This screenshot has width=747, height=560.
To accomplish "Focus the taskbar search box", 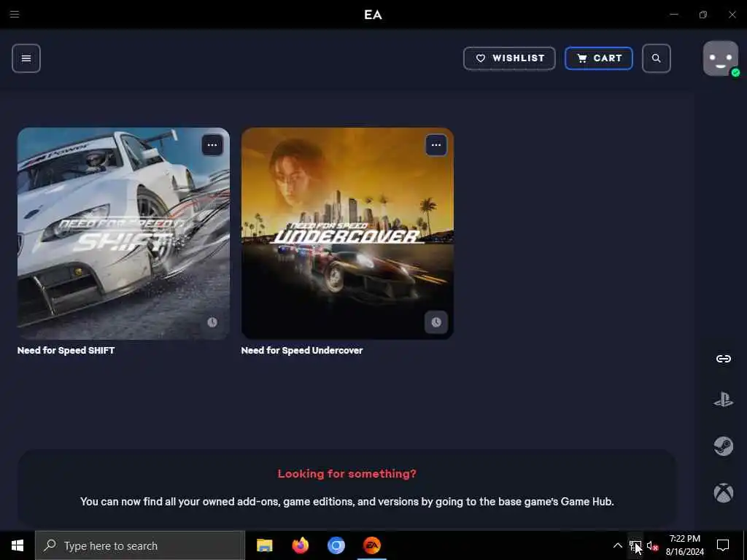I will pyautogui.click(x=140, y=545).
